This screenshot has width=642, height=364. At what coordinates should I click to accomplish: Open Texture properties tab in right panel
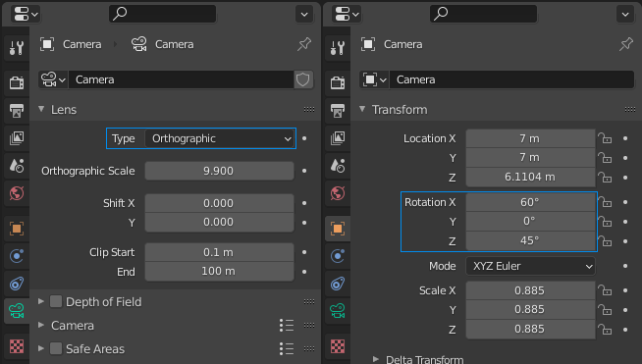(x=338, y=346)
